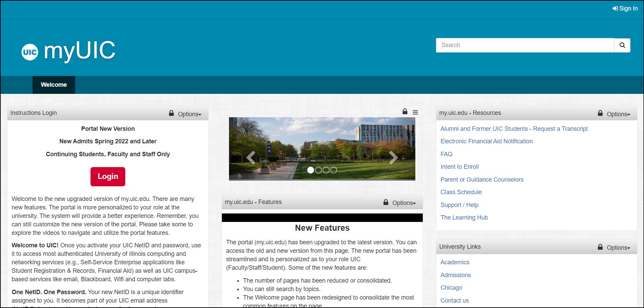The image size is (644, 308).
Task: Click 'Instructions Login' panel title
Action: pyautogui.click(x=34, y=113)
